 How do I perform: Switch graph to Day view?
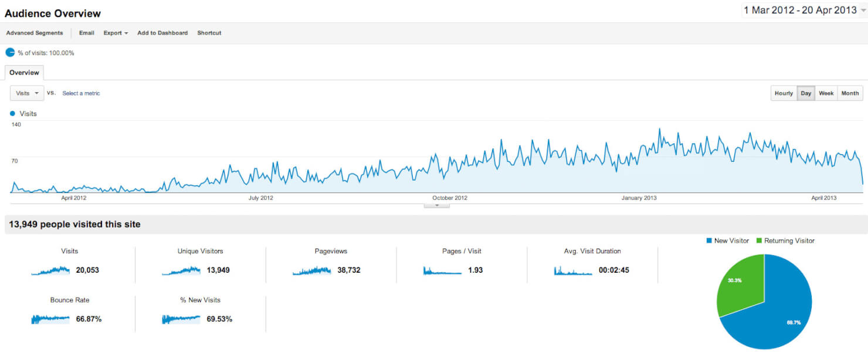tap(806, 93)
